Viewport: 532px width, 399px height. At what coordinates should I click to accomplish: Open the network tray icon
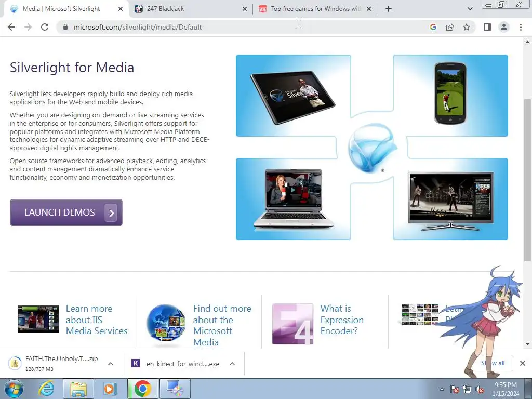point(467,390)
